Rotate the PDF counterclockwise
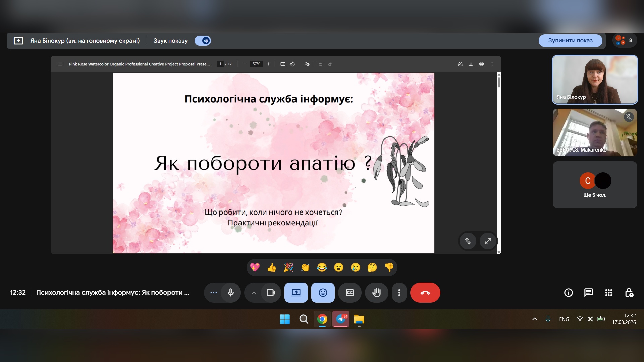This screenshot has height=362, width=644. 292,64
